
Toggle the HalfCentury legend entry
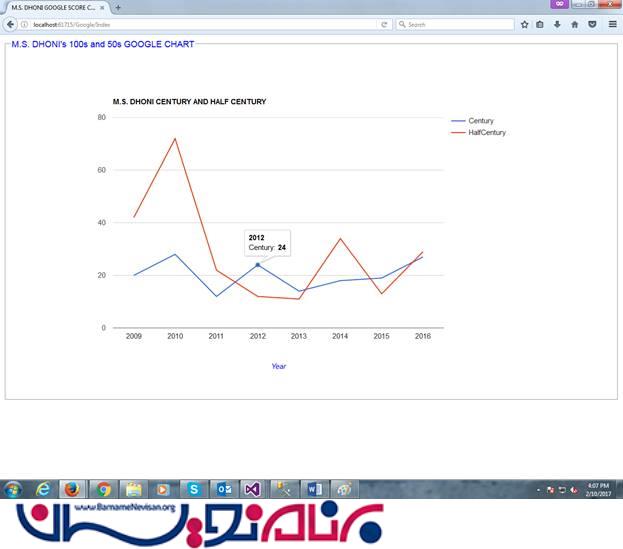(478, 133)
